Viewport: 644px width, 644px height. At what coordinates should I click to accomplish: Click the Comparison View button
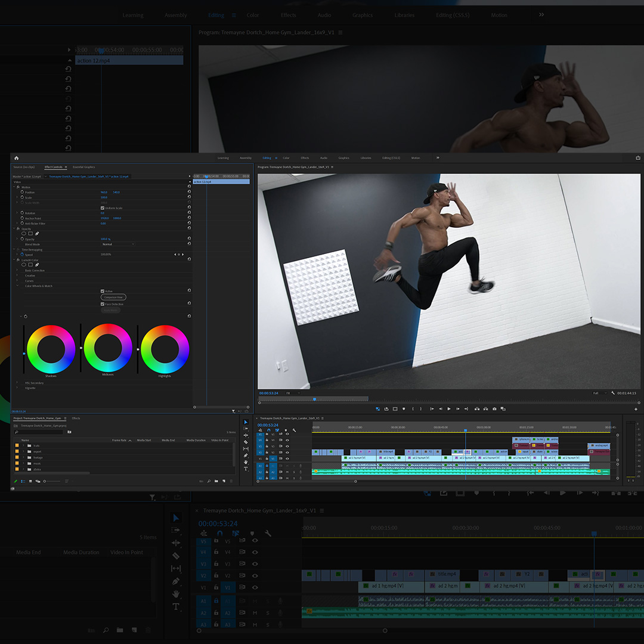[113, 297]
